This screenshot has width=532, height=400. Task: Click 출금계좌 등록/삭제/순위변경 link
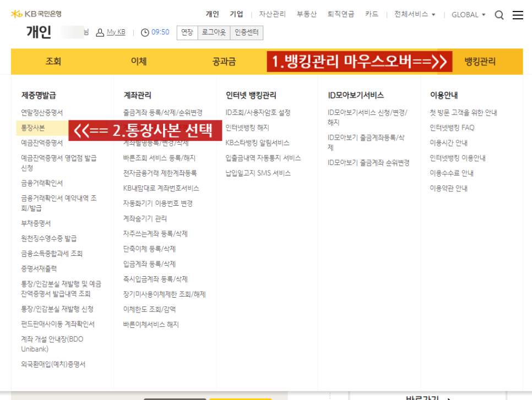[x=163, y=113]
